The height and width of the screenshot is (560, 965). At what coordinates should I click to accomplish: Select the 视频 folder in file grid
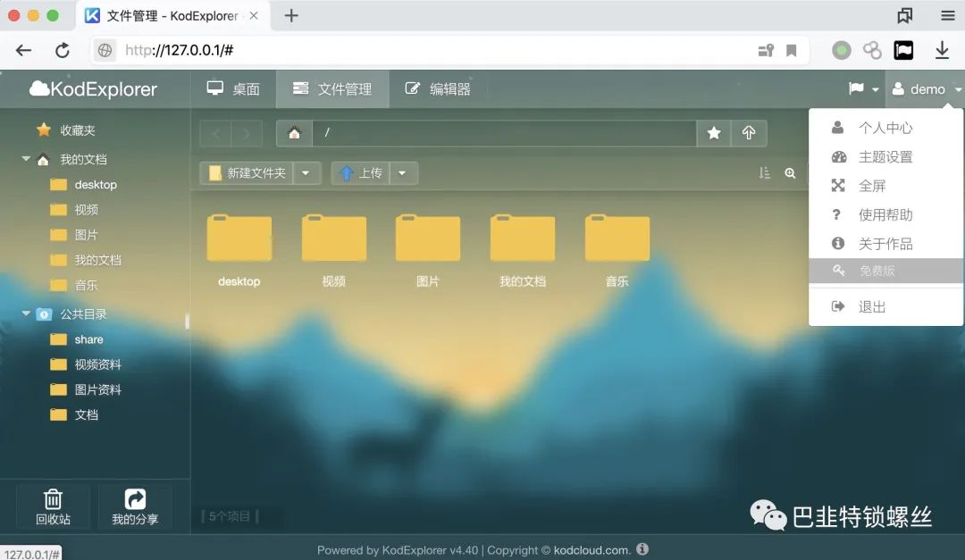(333, 251)
